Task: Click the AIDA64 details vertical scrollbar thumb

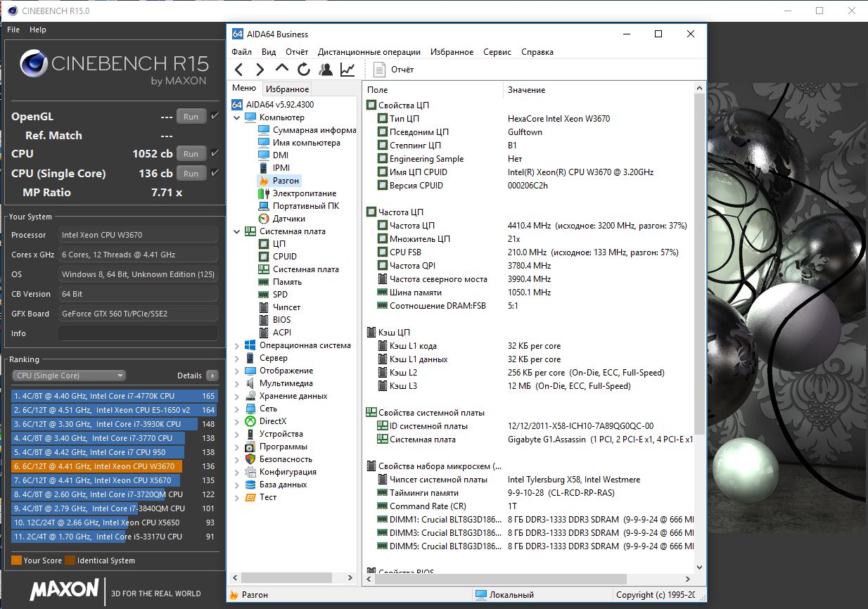Action: click(699, 264)
